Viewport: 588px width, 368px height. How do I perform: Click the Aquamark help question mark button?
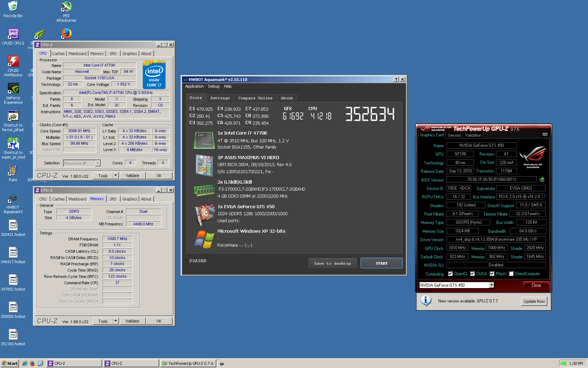[396, 80]
